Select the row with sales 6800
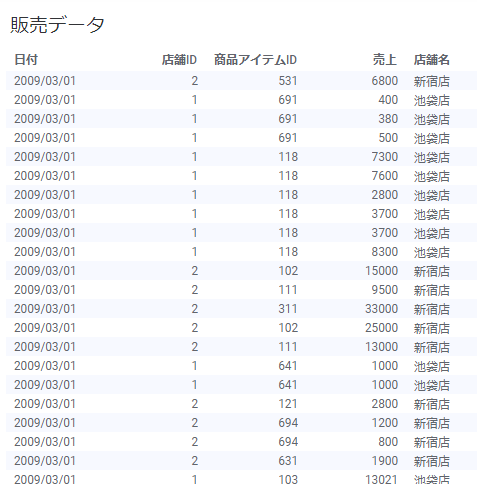This screenshot has height=496, width=477. pos(241,81)
